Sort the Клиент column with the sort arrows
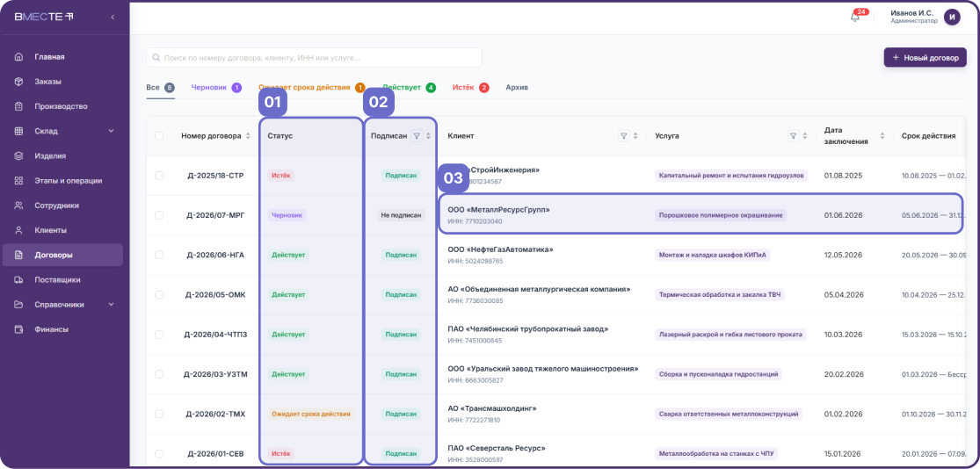This screenshot has width=980, height=469. click(x=636, y=136)
